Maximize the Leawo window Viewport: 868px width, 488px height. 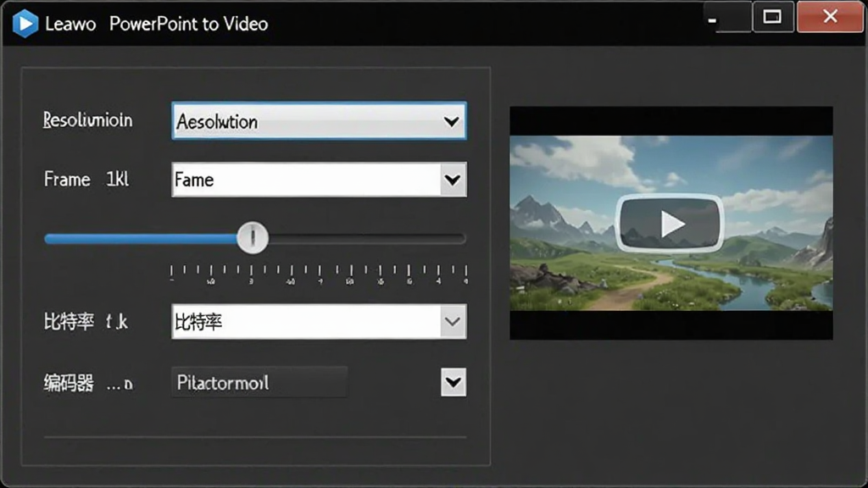coord(773,17)
